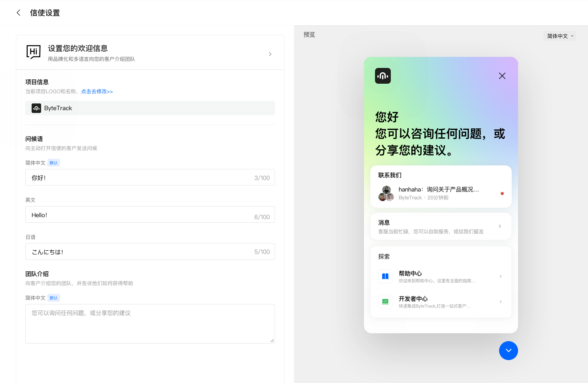Click the 信使设置 page title
This screenshot has width=588, height=383.
click(45, 13)
